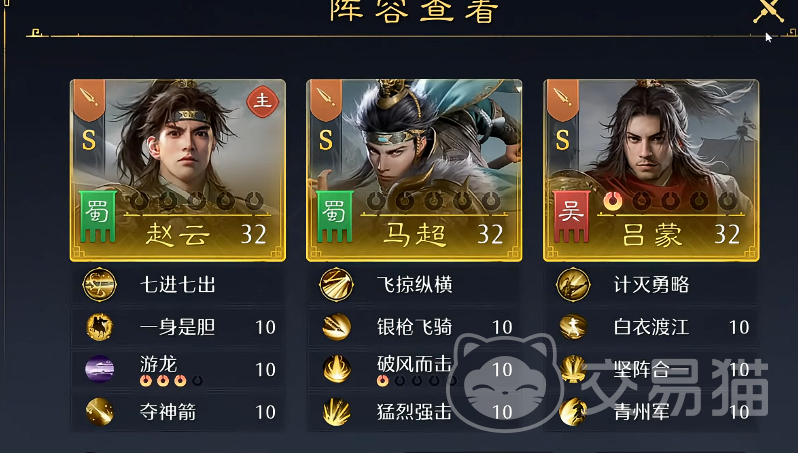Open the purple 游龙 skill icon
Viewport: 798px width, 453px height.
click(99, 369)
